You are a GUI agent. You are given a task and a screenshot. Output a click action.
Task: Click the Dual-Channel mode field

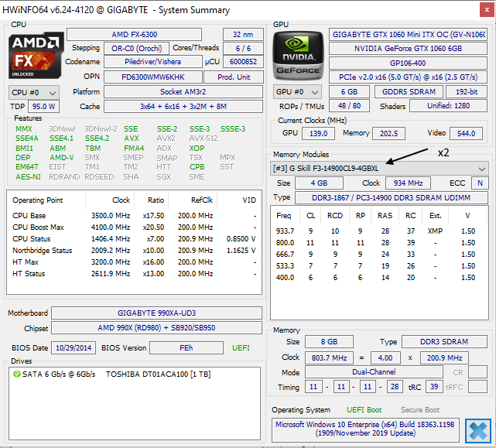click(x=374, y=372)
